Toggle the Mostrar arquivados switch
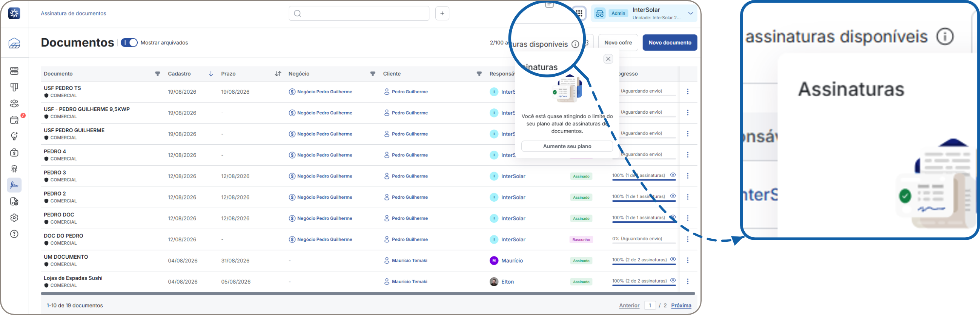 coord(129,43)
